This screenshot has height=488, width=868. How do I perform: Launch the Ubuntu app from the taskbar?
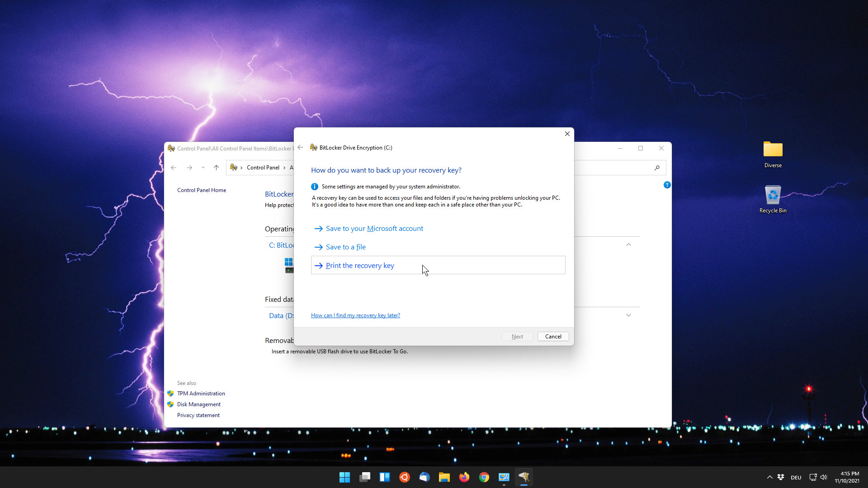(405, 477)
